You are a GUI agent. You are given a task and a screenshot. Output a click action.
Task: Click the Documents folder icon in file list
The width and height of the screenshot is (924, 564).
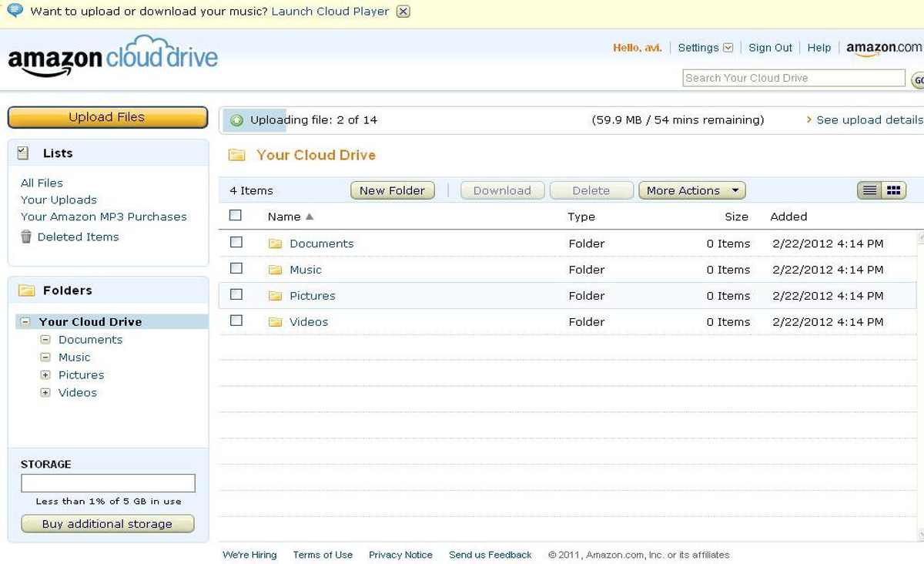click(x=276, y=243)
